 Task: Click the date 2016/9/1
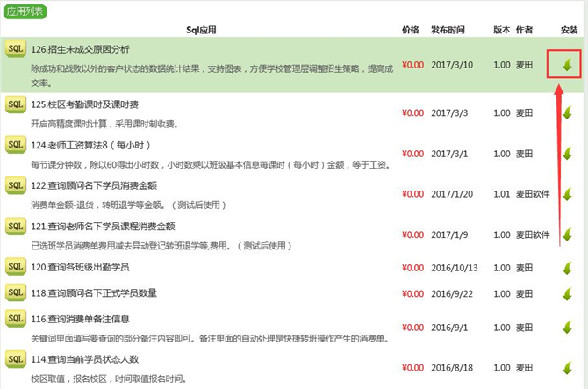tap(449, 328)
